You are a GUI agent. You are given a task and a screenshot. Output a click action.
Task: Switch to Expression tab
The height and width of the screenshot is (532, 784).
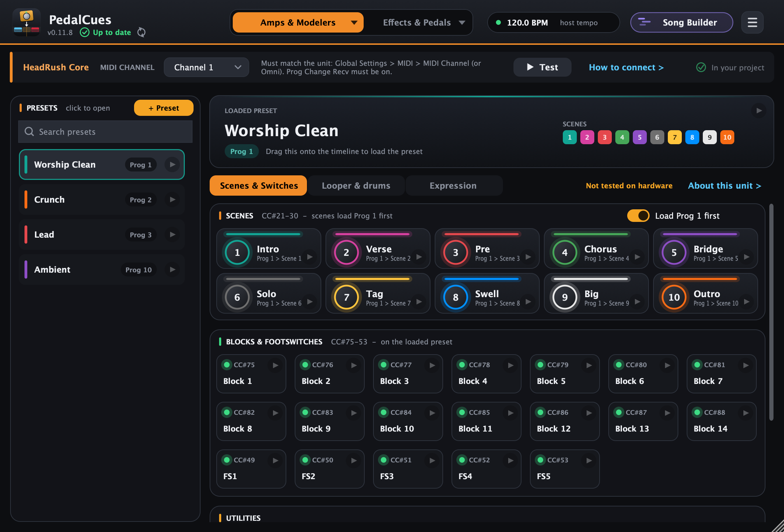point(454,185)
